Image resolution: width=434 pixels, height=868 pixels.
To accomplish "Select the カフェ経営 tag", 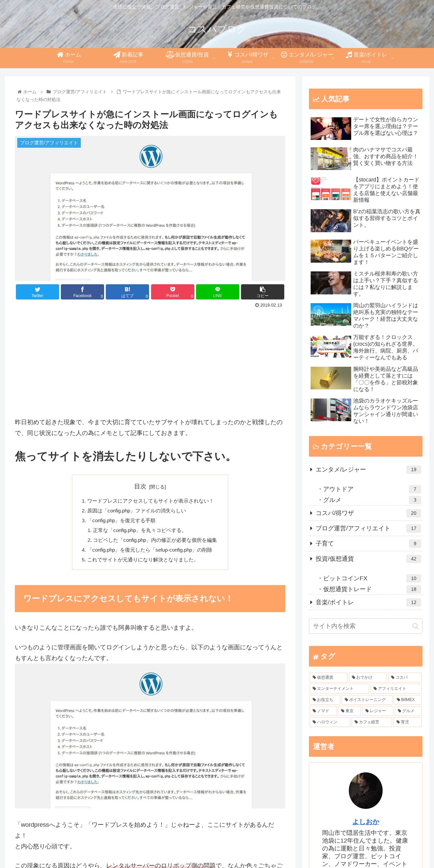I will click(x=372, y=722).
